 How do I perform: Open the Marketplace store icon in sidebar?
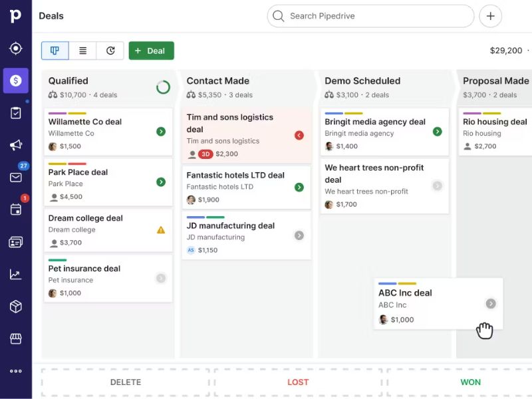coord(15,338)
